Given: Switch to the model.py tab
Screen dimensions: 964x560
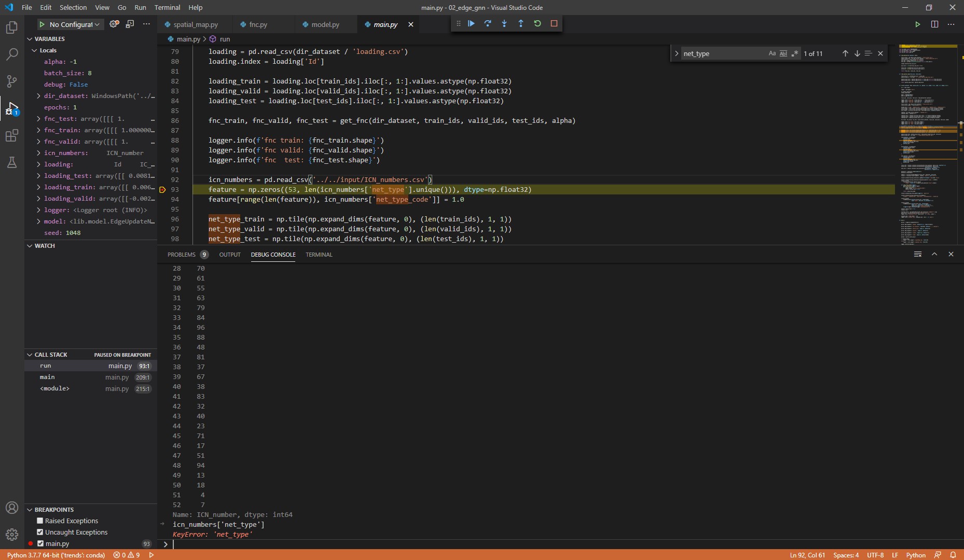Looking at the screenshot, I should click(x=325, y=24).
